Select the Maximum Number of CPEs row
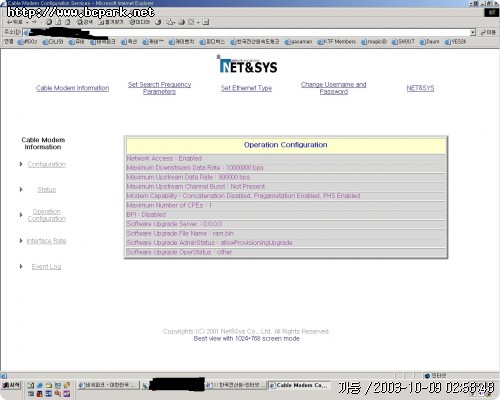 (x=286, y=205)
